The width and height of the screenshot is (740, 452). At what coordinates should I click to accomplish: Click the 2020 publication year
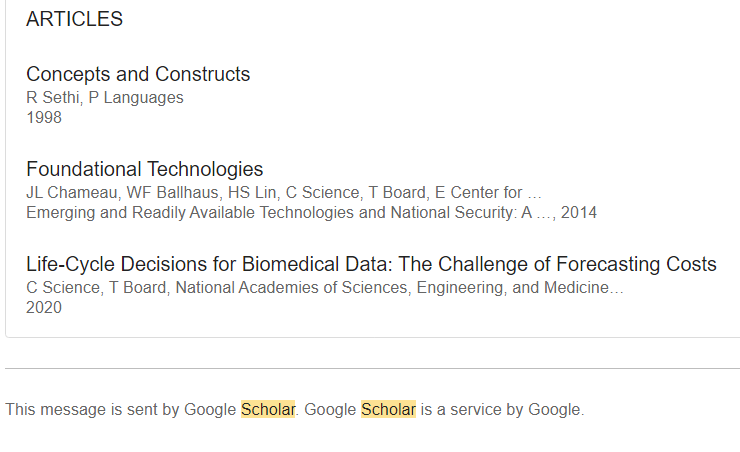[x=44, y=308]
